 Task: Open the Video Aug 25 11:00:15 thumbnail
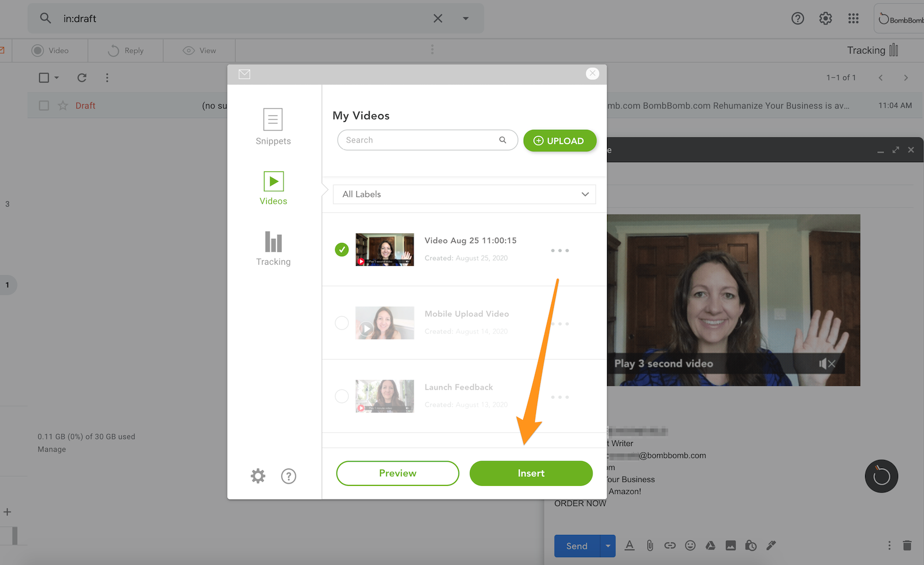coord(385,249)
